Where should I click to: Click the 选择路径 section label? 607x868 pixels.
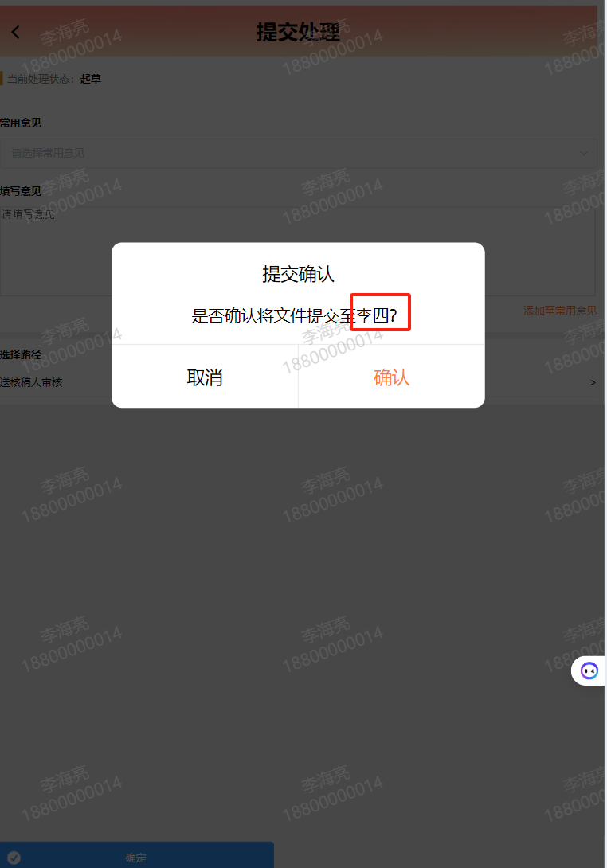coord(21,354)
